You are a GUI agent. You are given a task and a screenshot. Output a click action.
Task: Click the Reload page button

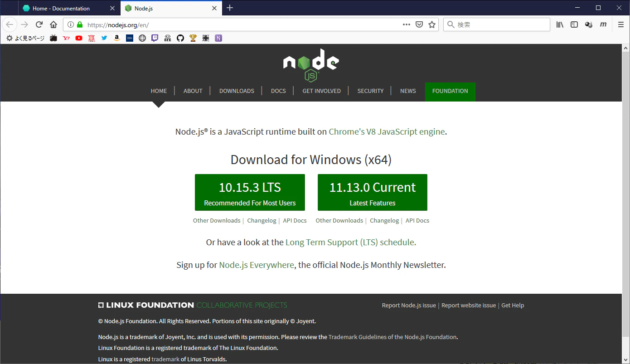coord(39,24)
